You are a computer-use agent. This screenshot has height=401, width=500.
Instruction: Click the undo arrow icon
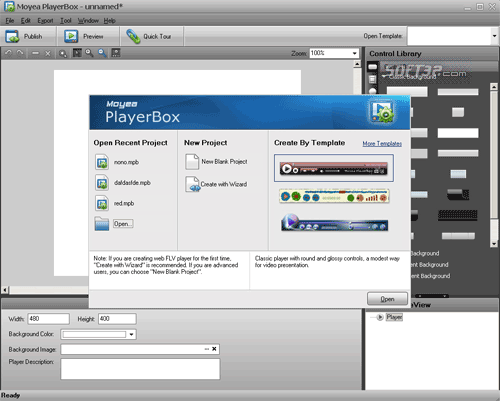(9, 53)
